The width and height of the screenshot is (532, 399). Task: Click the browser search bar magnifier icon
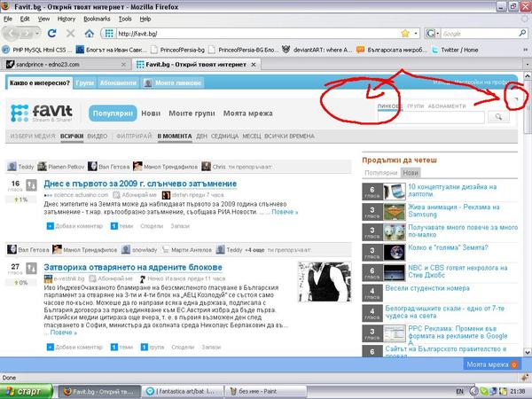coord(522,34)
